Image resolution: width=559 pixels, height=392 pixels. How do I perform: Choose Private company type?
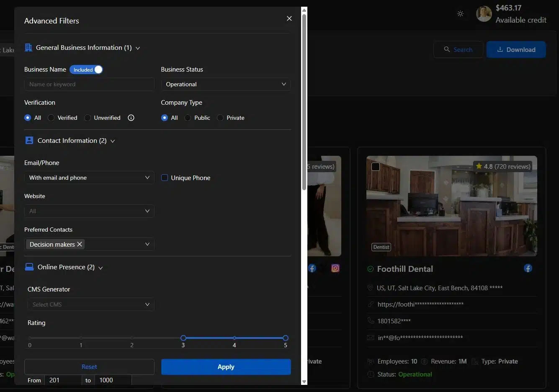coord(220,118)
